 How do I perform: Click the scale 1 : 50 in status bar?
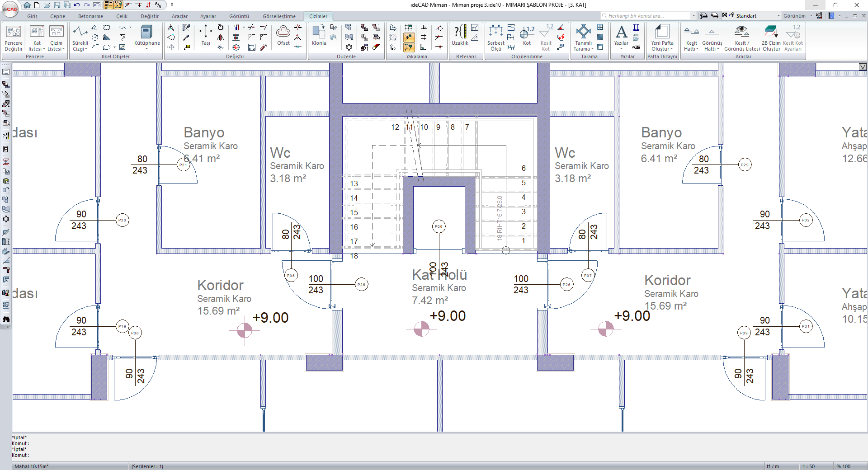(809, 466)
